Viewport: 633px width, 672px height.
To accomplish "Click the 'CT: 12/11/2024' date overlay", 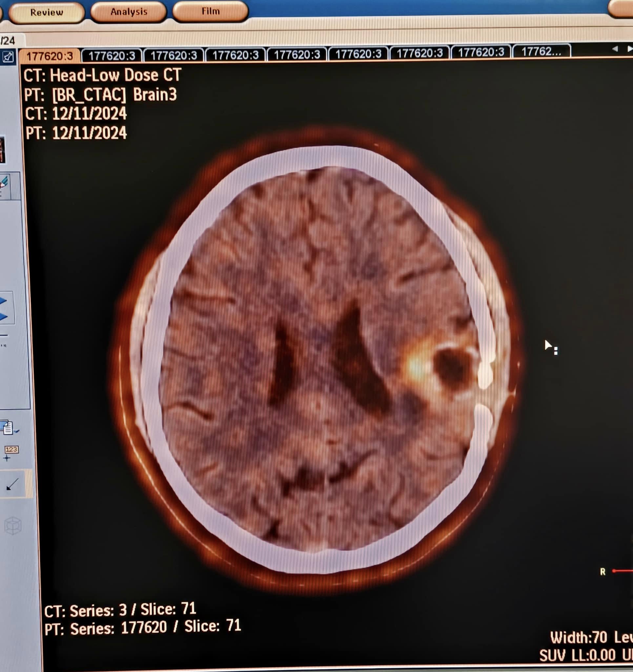I will 76,113.
